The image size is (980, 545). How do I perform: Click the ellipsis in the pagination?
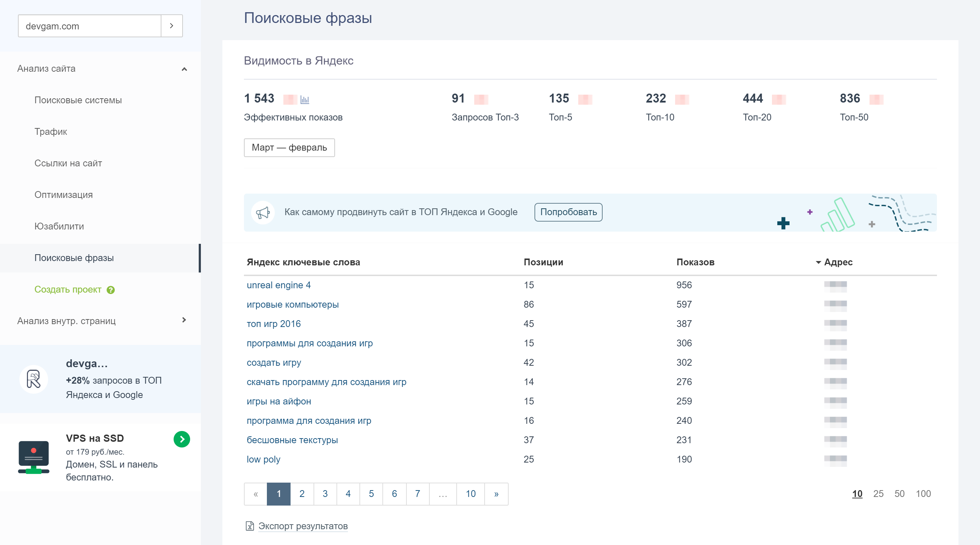point(443,494)
